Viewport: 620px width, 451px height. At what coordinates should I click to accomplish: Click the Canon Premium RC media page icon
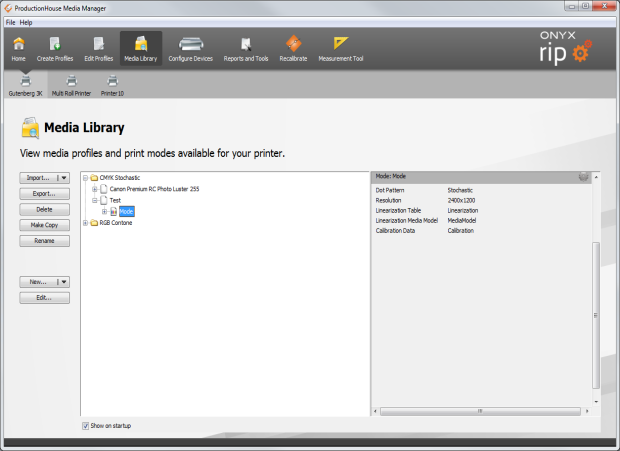click(104, 189)
